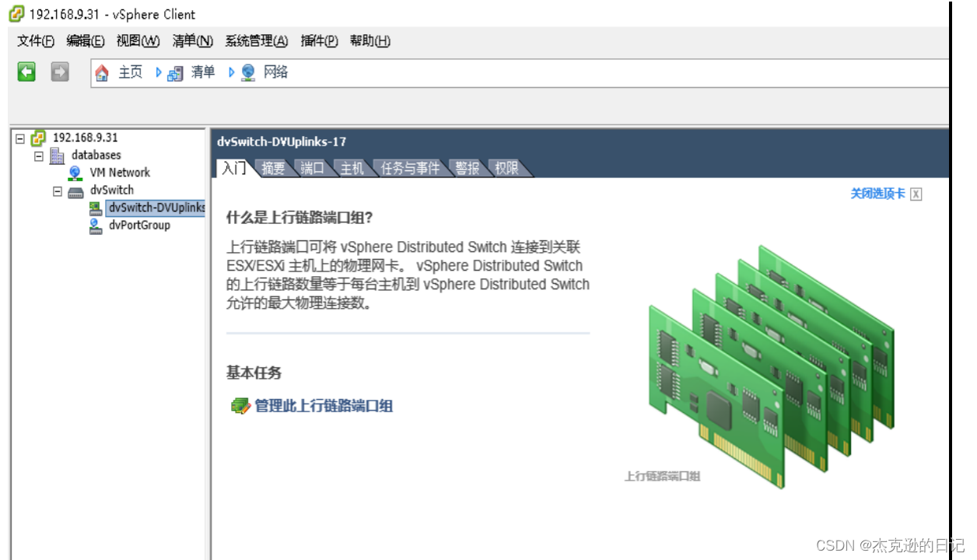The height and width of the screenshot is (560, 977).
Task: Select dvSwitch in the tree
Action: (x=112, y=190)
